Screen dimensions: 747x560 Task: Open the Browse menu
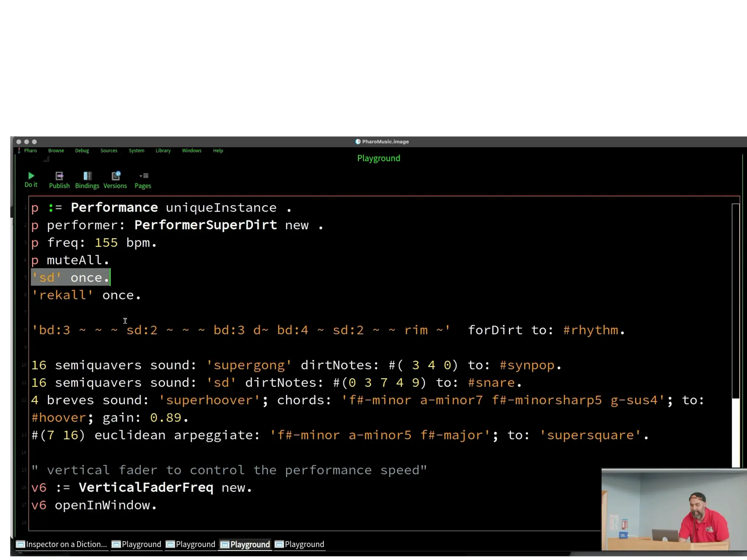click(56, 151)
